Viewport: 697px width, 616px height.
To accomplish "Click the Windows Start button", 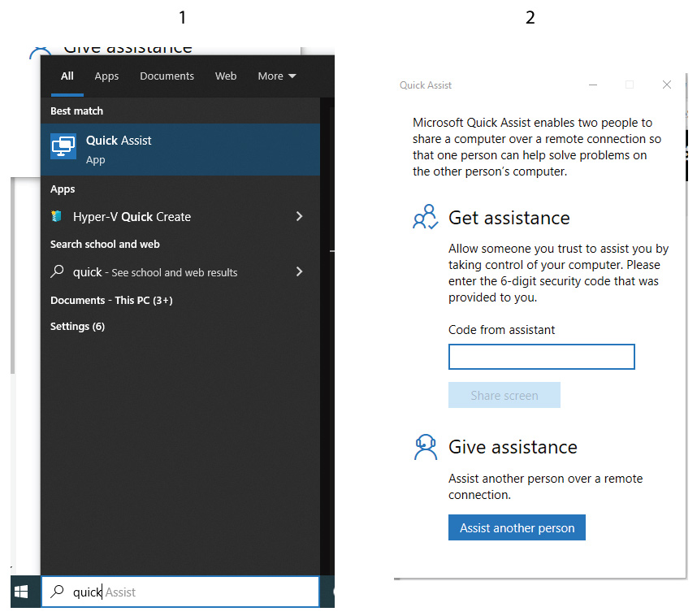I will coord(21,592).
